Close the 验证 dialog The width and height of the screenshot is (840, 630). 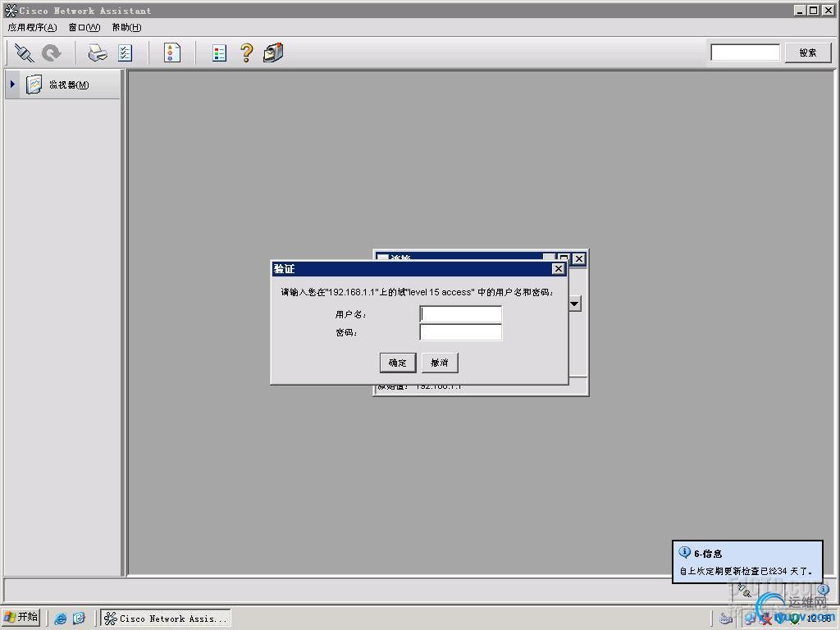pos(558,268)
